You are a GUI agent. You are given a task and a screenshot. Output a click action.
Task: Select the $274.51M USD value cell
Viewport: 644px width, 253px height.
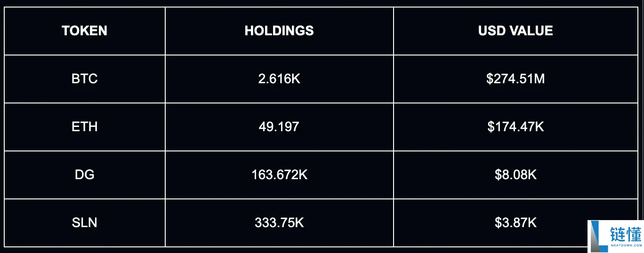[x=515, y=79]
